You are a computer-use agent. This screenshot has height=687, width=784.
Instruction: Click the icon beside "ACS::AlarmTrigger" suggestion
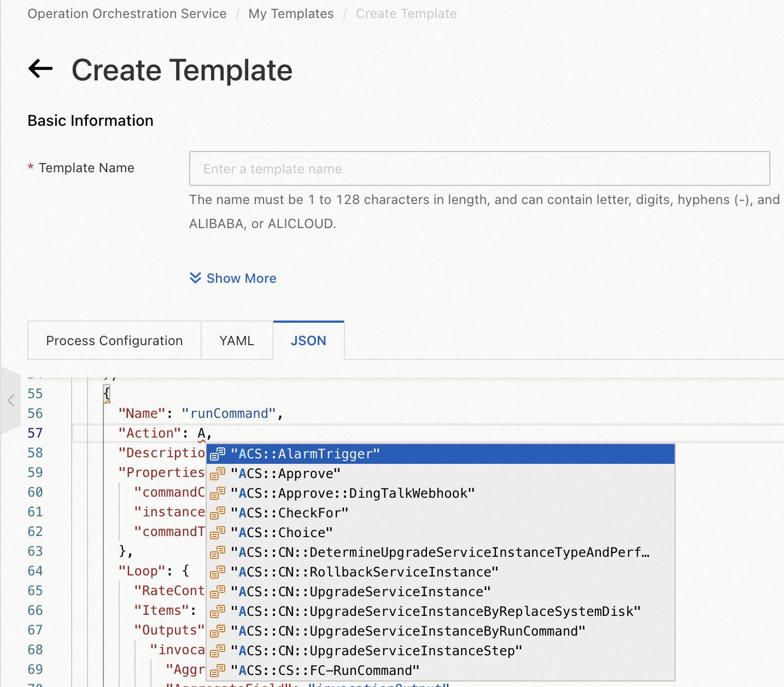(x=218, y=454)
